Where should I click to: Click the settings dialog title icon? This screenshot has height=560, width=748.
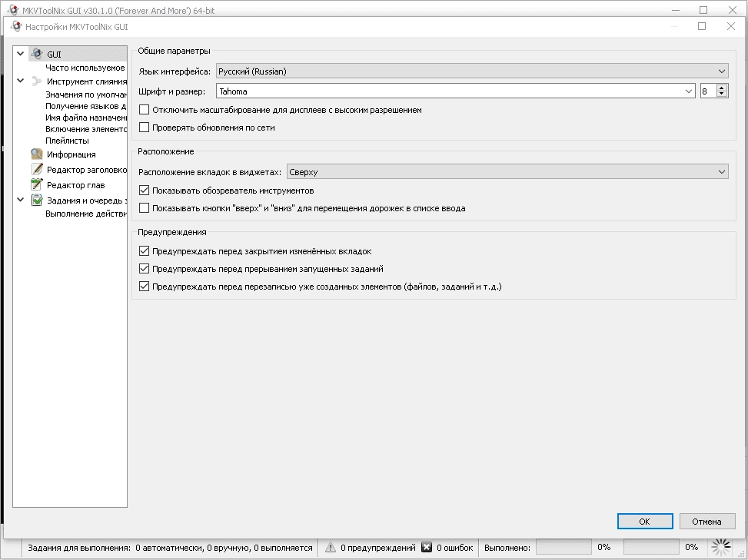[x=15, y=27]
